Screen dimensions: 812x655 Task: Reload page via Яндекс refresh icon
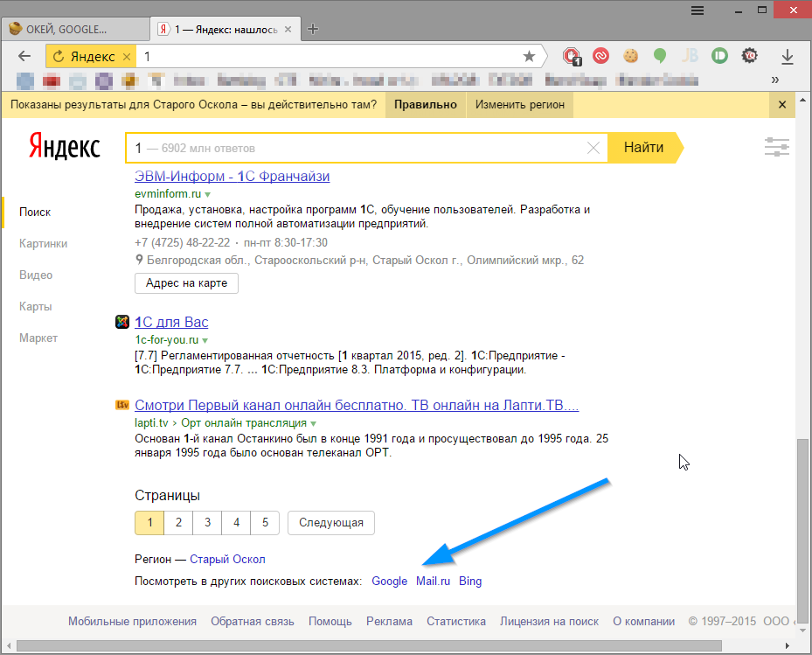pyautogui.click(x=59, y=56)
